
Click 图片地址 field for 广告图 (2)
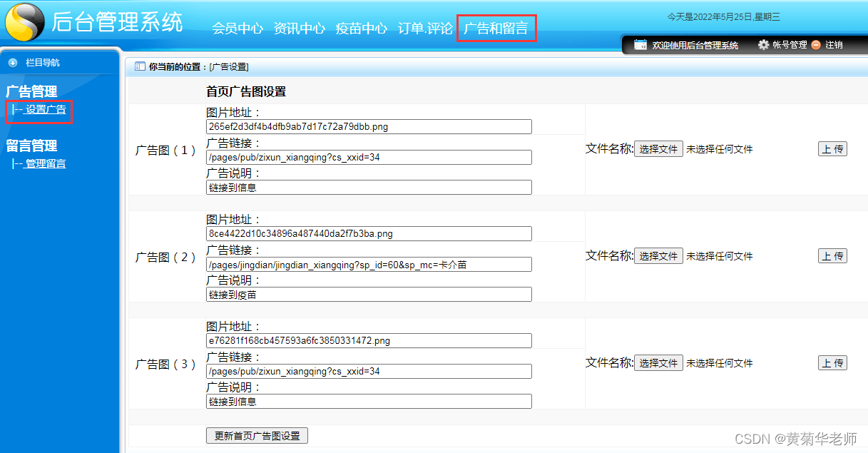tap(369, 234)
